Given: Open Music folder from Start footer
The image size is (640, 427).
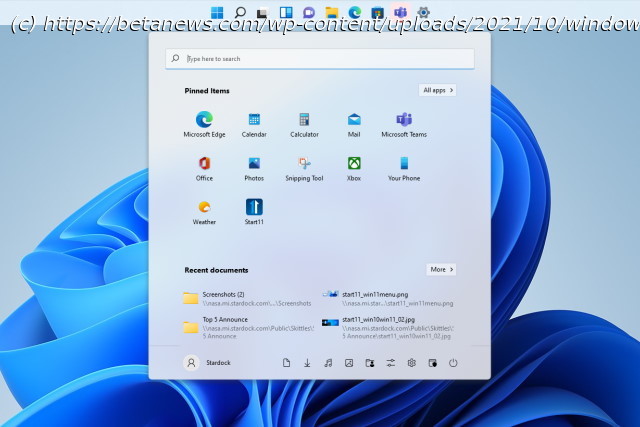Looking at the screenshot, I should [x=328, y=363].
